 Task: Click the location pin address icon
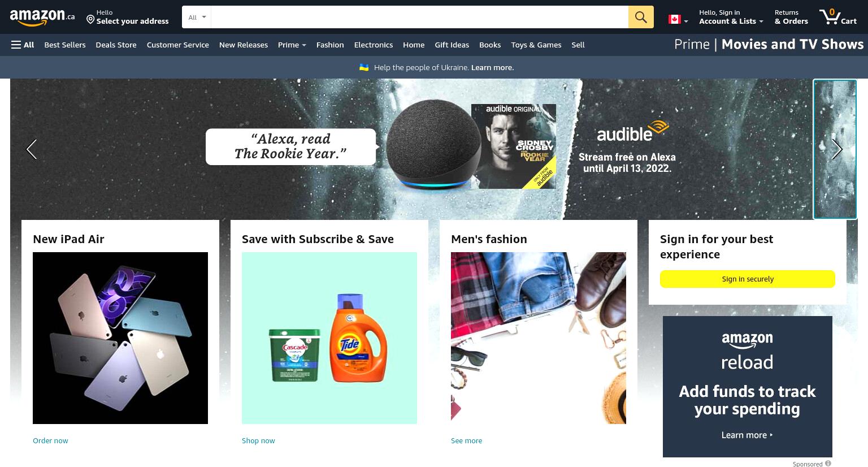(90, 20)
